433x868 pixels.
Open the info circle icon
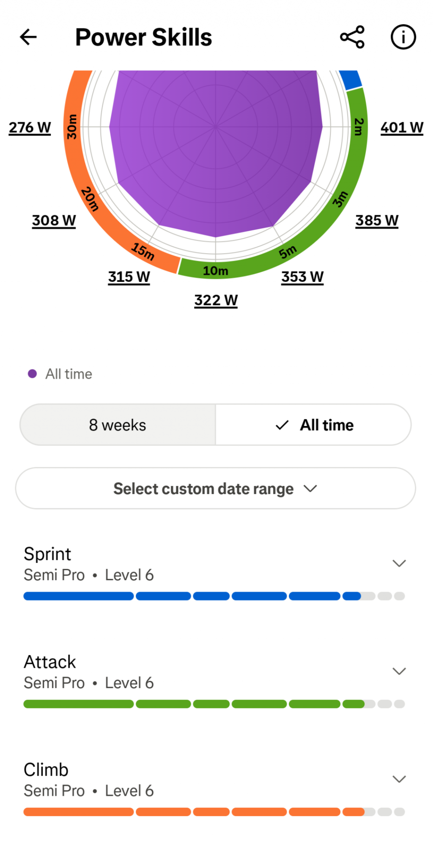pos(403,37)
